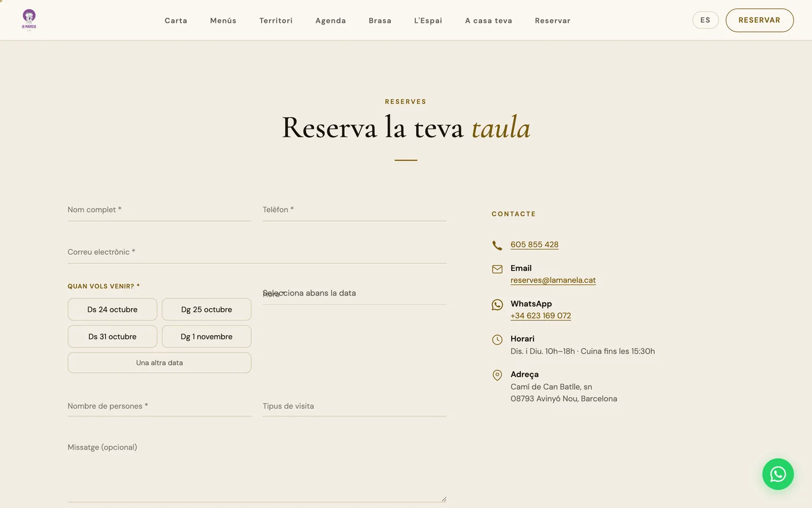
Task: Open the hour dropdown 'Selecciona abans la data'
Action: coord(354,293)
